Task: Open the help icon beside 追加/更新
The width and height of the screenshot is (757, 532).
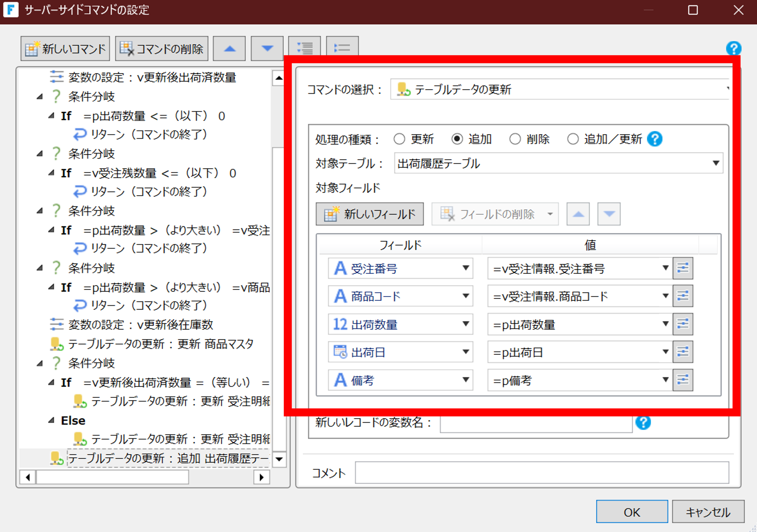Action: [x=654, y=139]
